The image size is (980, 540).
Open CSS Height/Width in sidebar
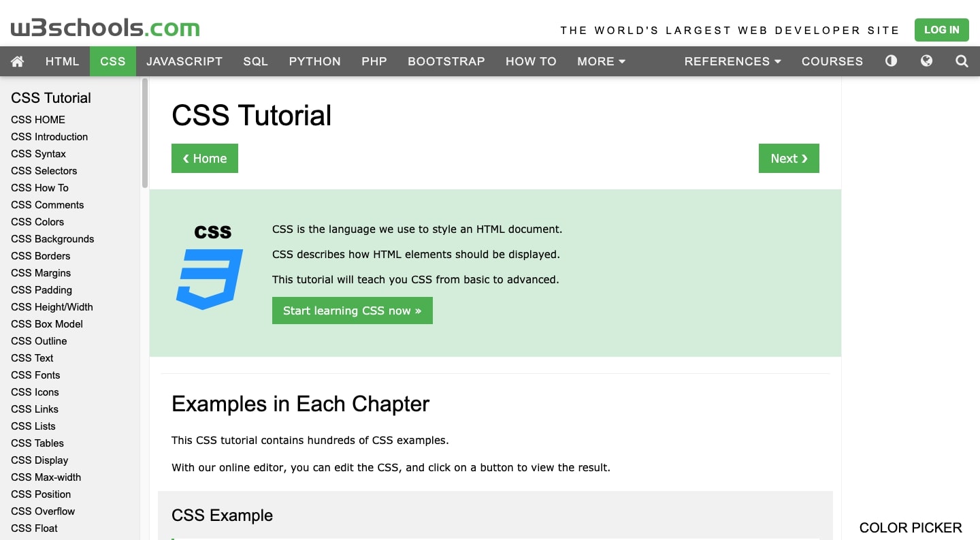52,306
